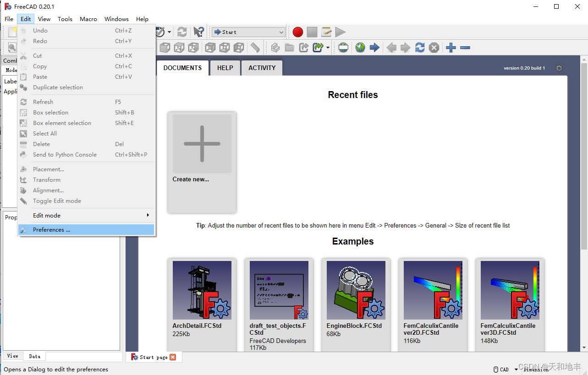Choose Box element selection entry
The width and height of the screenshot is (588, 375).
coord(86,123)
